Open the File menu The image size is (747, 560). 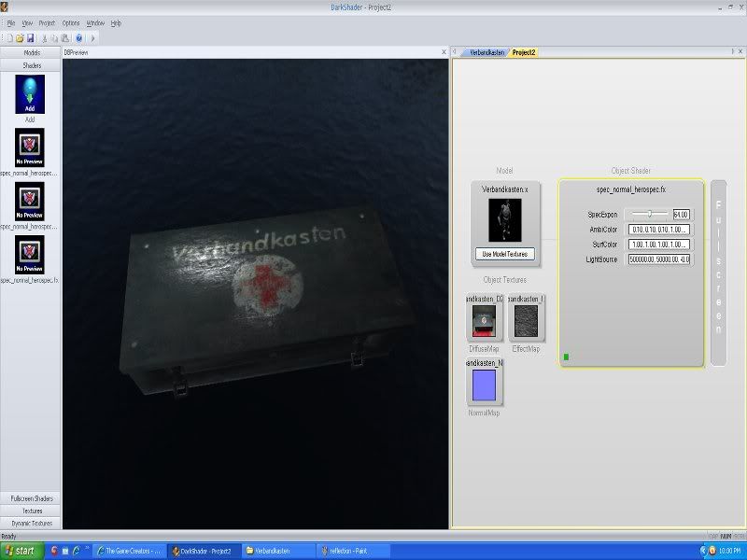11,22
